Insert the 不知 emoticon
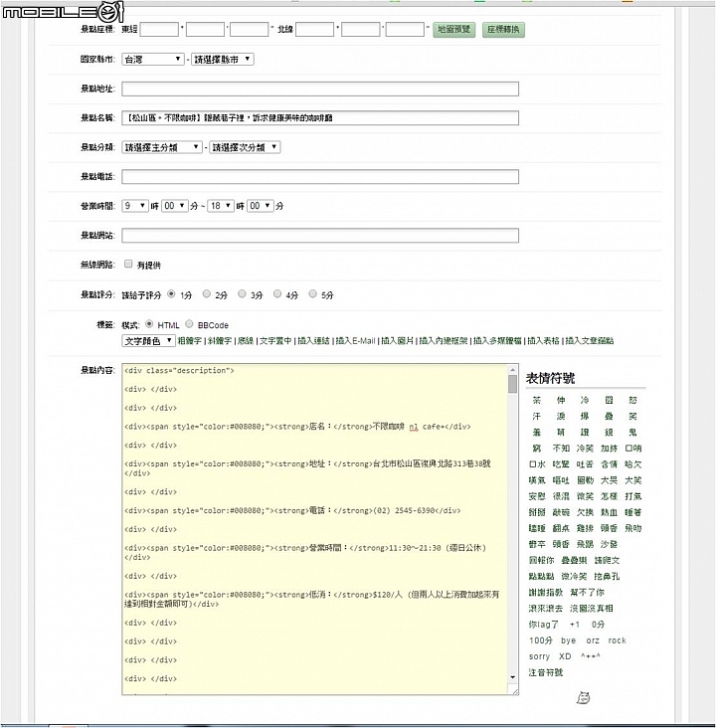This screenshot has width=716, height=728. pos(561,448)
